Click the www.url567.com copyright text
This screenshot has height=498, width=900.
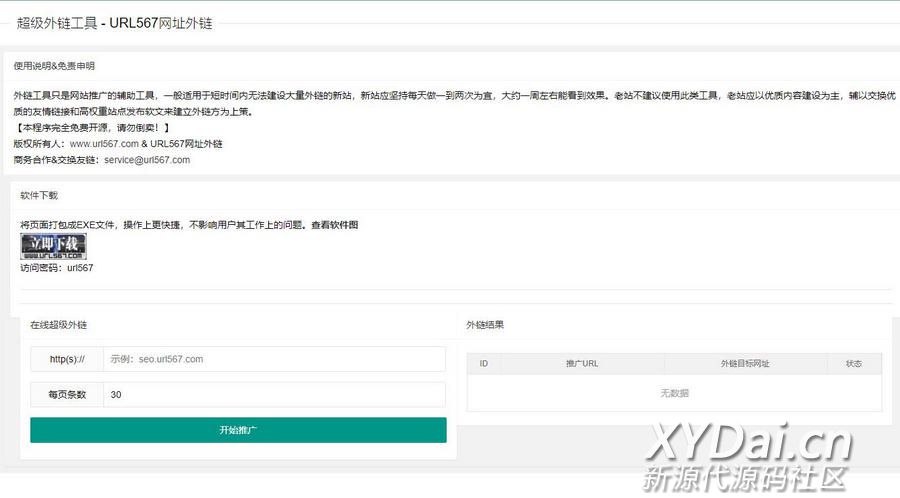pos(104,144)
